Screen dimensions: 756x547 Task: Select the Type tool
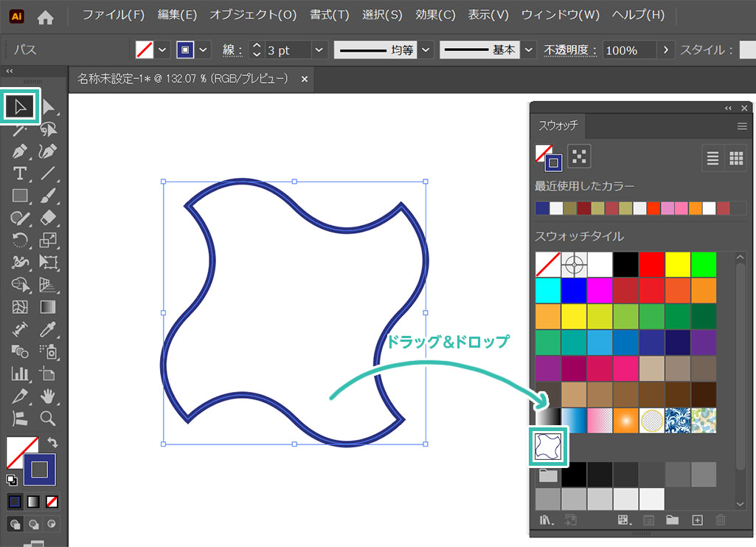click(20, 173)
